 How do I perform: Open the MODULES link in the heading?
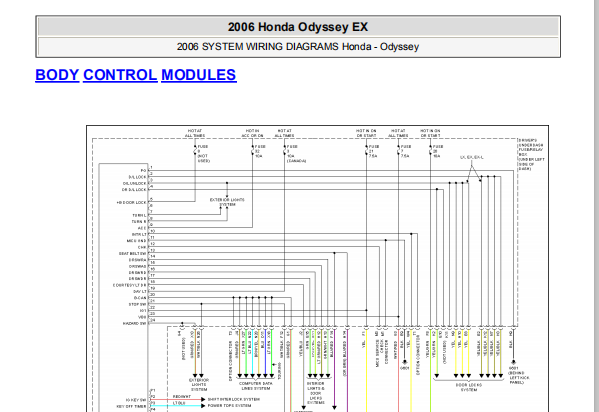(199, 75)
